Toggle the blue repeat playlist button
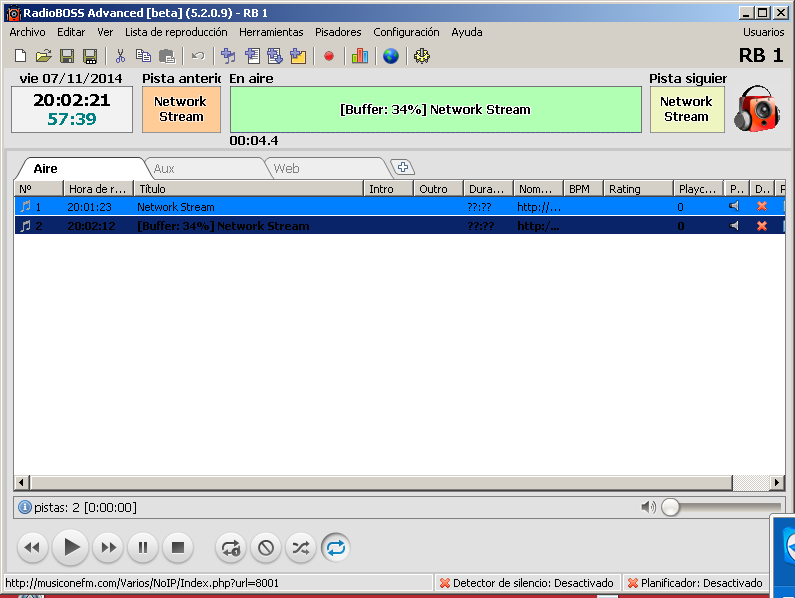This screenshot has width=795, height=598. (336, 548)
